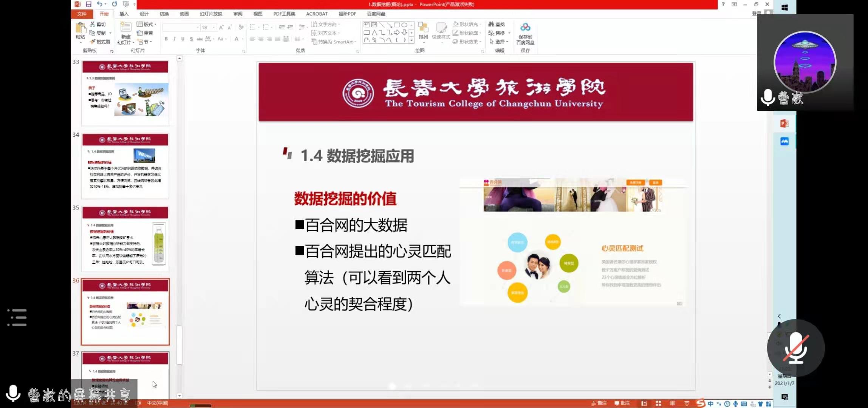The width and height of the screenshot is (868, 408).
Task: Toggle Italic formatting button
Action: pyautogui.click(x=174, y=39)
